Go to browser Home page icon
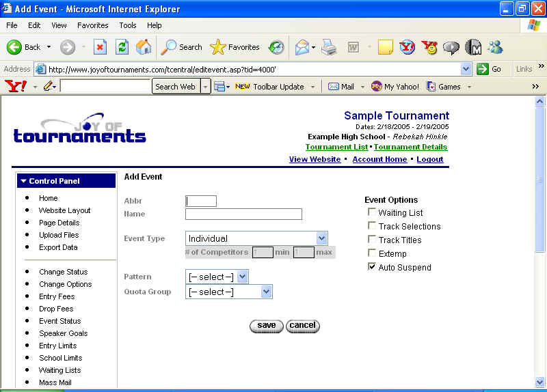The width and height of the screenshot is (547, 392). point(144,47)
